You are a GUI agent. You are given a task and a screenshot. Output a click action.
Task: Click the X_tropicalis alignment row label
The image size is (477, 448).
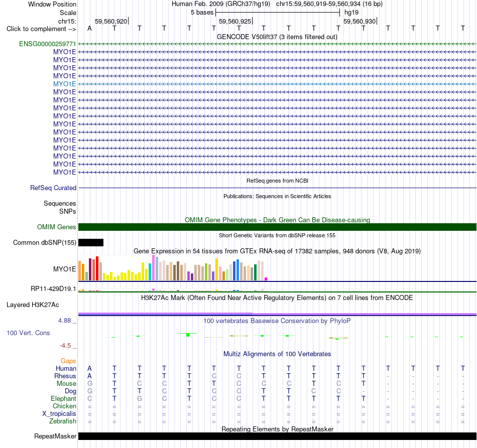[x=59, y=414]
